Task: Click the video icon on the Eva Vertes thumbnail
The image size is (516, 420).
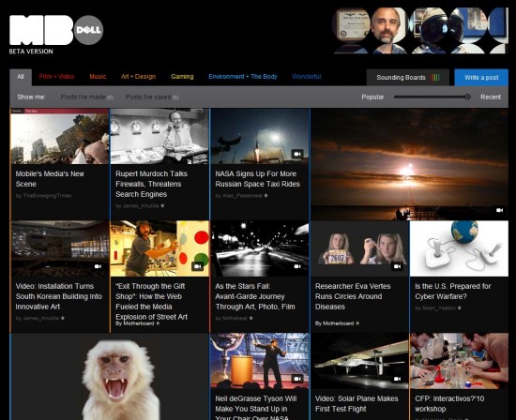Action: 397,266
